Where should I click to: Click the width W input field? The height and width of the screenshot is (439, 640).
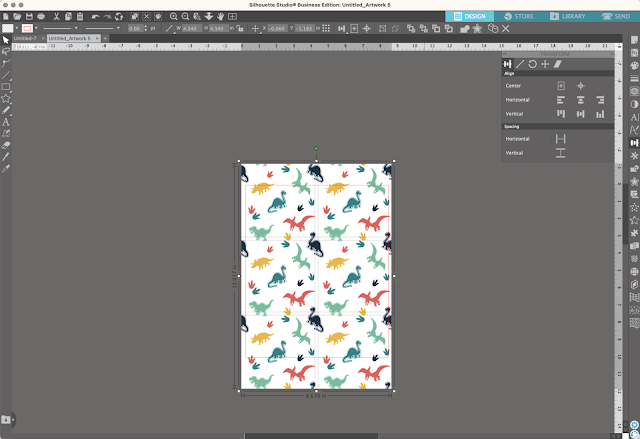[x=190, y=29]
